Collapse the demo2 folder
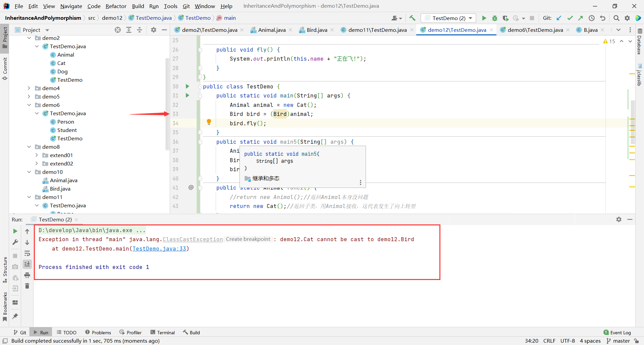This screenshot has width=644, height=345. (x=29, y=38)
